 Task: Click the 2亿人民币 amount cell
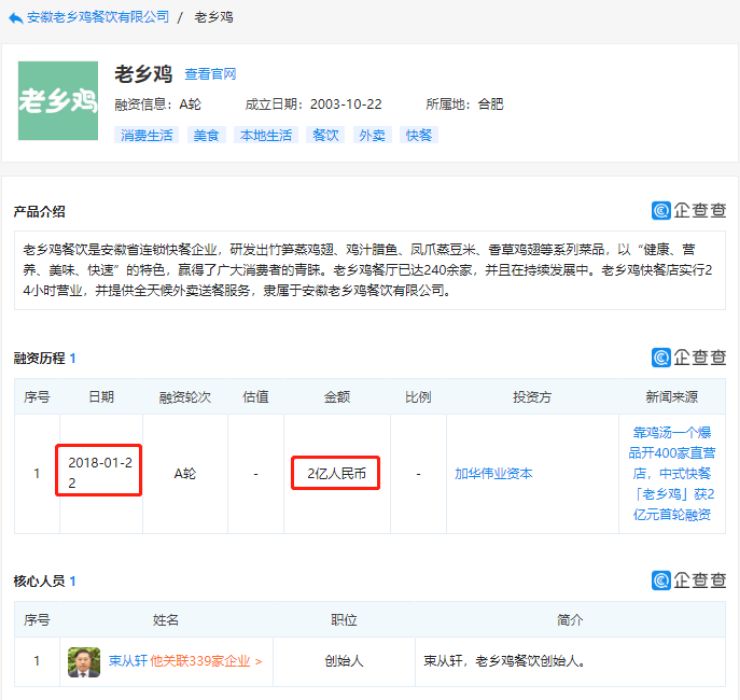tap(336, 473)
